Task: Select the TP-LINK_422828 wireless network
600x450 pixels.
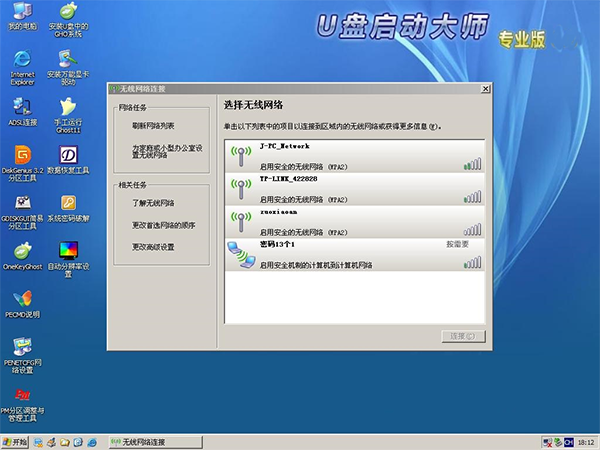Action: click(352, 187)
